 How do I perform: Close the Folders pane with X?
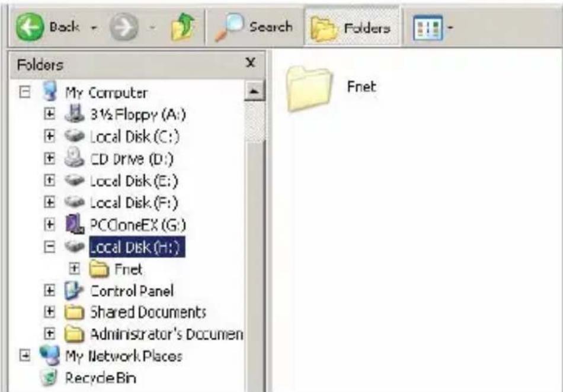[250, 63]
